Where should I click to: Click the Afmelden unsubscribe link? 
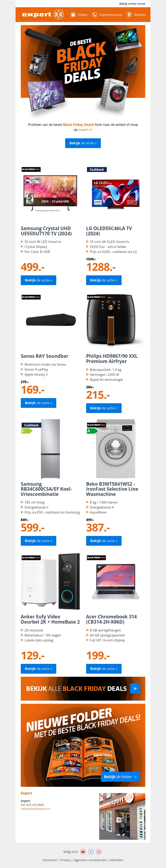click(x=116, y=860)
